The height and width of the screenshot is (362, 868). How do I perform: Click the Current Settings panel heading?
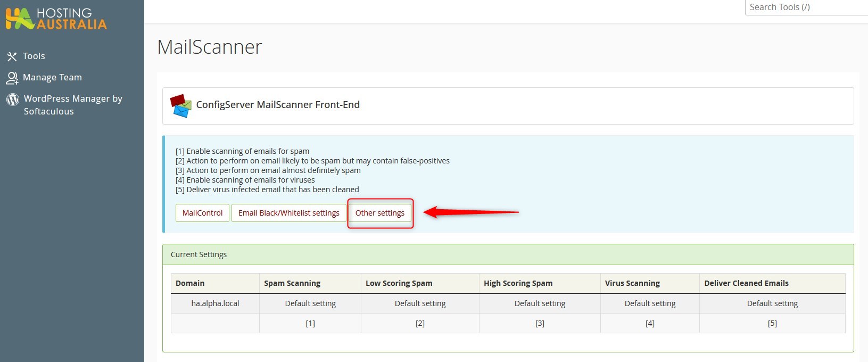coord(199,254)
